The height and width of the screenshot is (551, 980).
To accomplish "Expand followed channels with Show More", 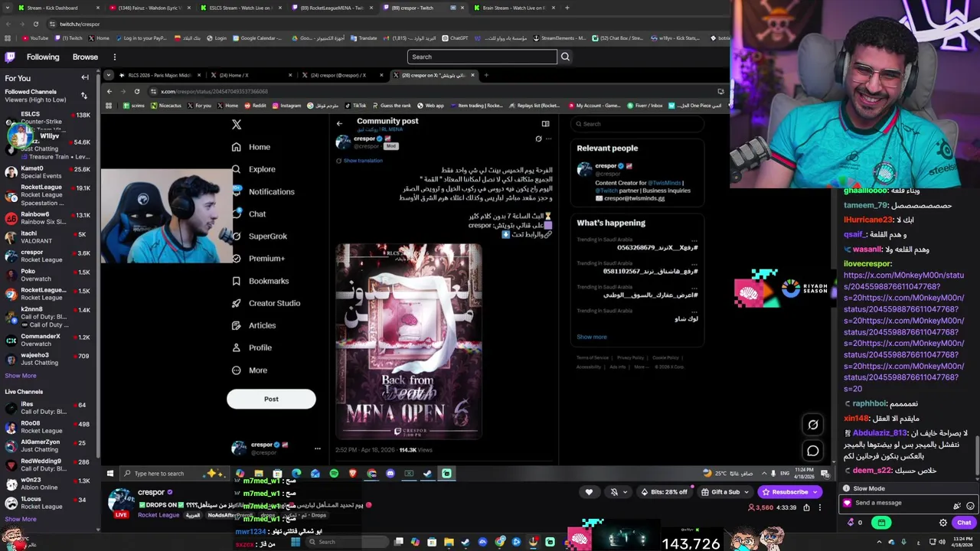I will coord(21,376).
